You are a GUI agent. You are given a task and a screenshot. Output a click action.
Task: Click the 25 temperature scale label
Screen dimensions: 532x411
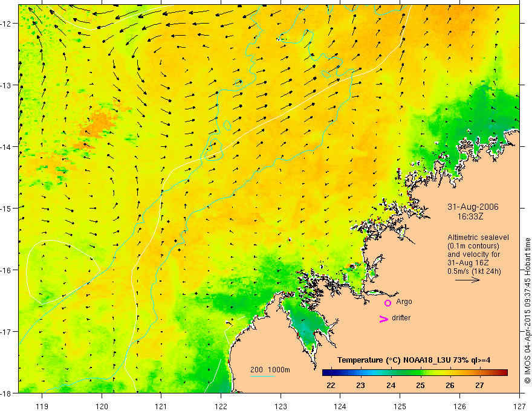420,385
